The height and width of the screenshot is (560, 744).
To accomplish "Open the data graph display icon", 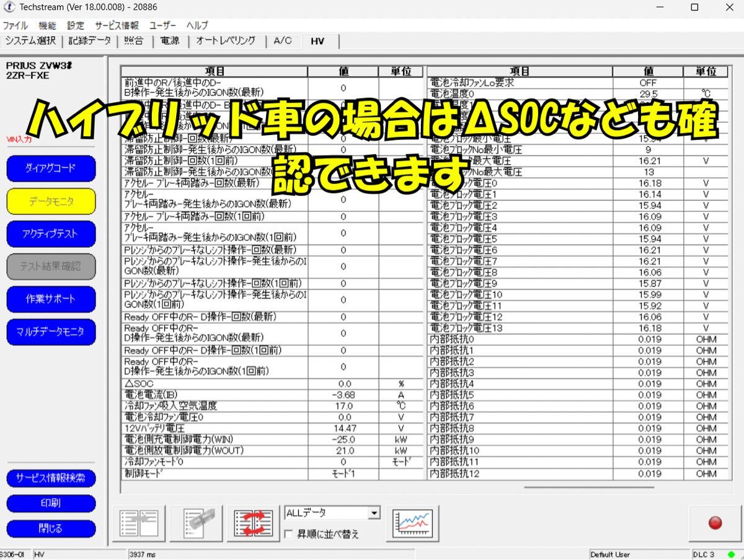I will [x=412, y=523].
